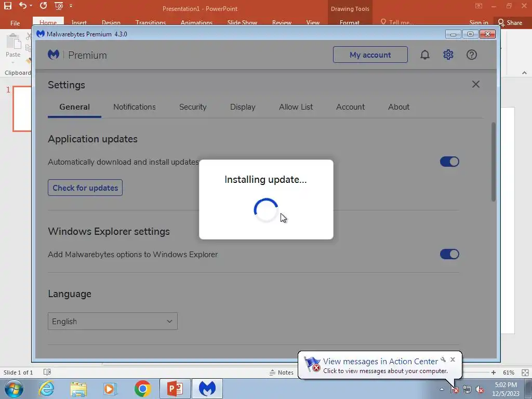
Task: Click Notes button in PowerPoint status bar
Action: click(281, 373)
